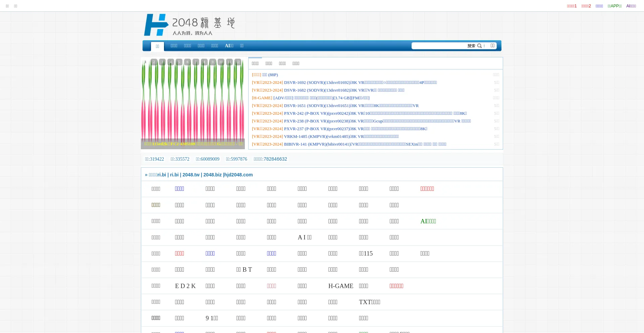
Task: Open the 'A I' board link
Action: (305, 237)
